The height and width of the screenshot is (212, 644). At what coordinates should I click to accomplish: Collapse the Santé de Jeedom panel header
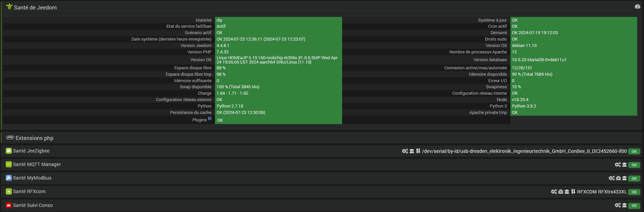[35, 7]
